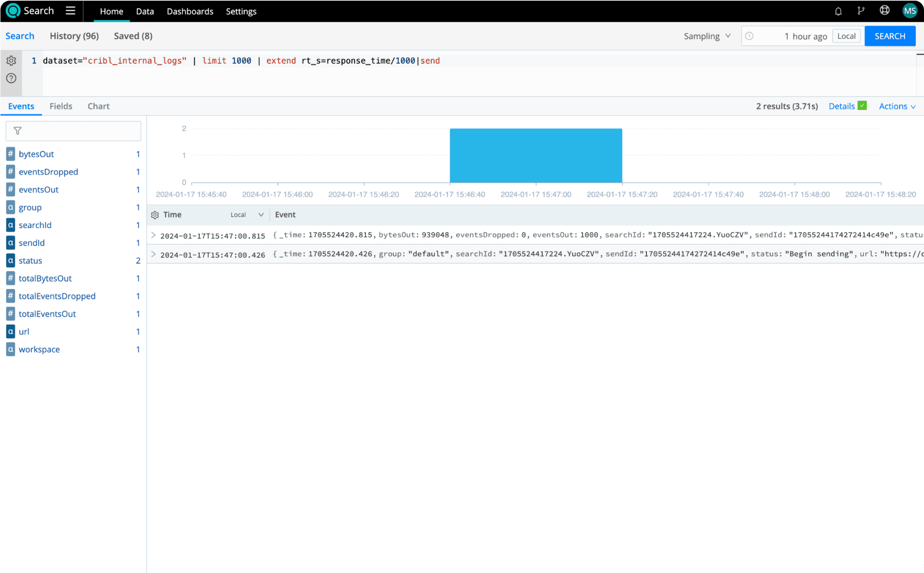Open the query help question mark icon
The width and height of the screenshot is (924, 573).
click(12, 78)
